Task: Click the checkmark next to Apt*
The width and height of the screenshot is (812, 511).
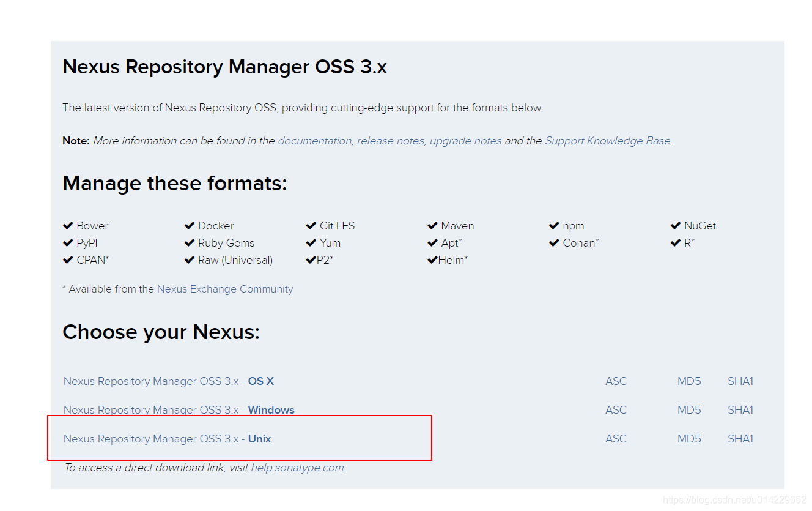Action: tap(433, 243)
